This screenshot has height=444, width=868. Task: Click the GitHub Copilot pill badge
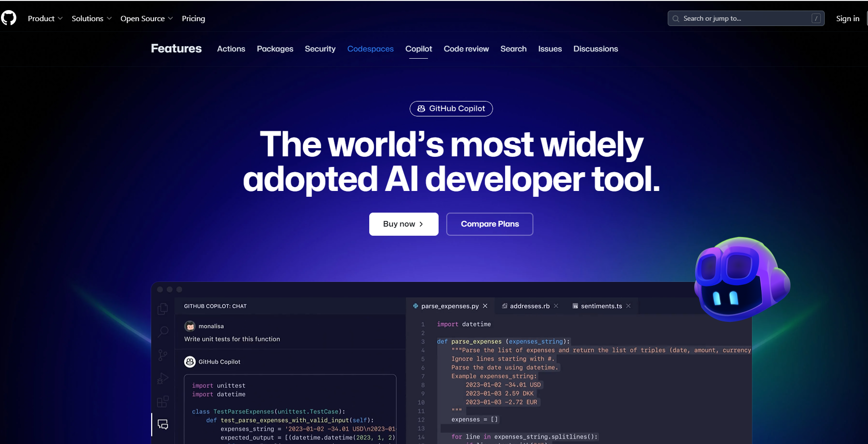451,109
